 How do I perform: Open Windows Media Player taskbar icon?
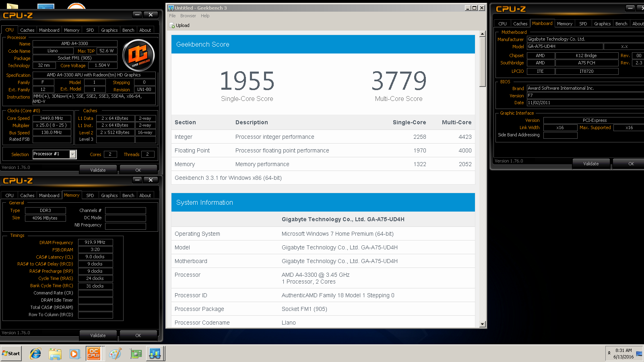click(74, 354)
